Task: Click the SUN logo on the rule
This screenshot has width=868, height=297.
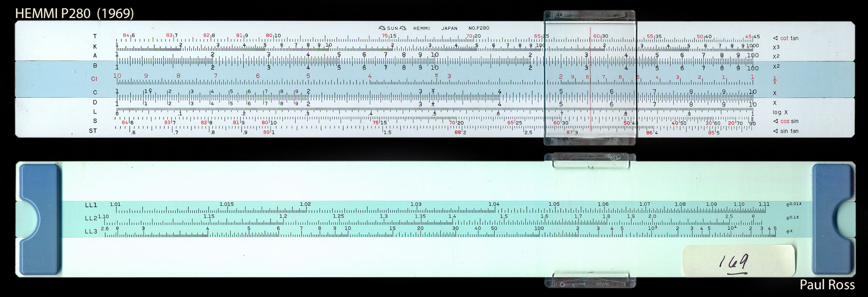Action: (x=392, y=28)
